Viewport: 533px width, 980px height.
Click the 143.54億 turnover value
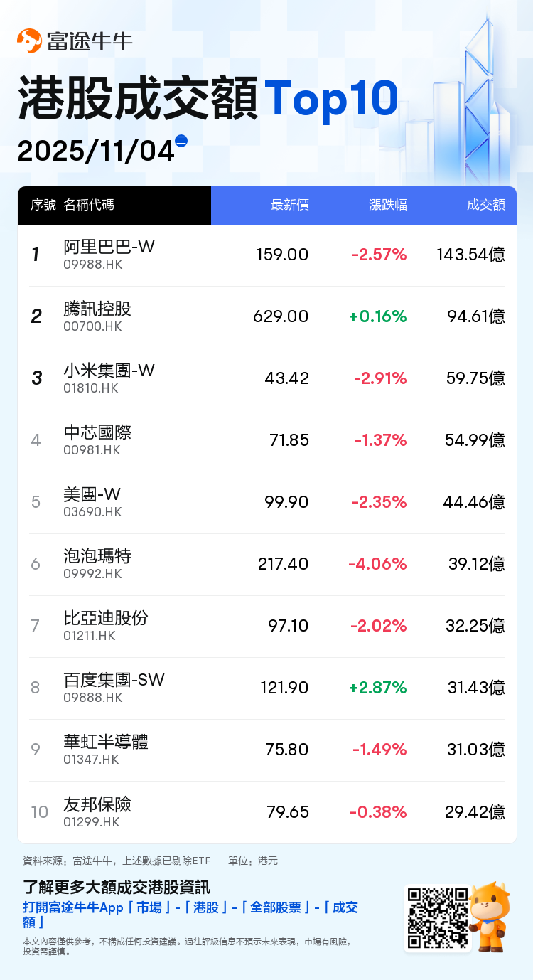470,255
